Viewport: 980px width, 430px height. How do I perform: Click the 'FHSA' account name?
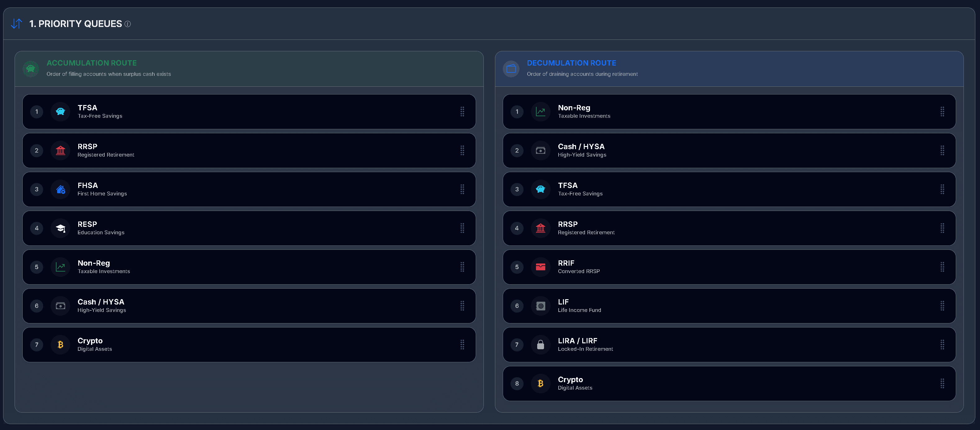point(88,185)
